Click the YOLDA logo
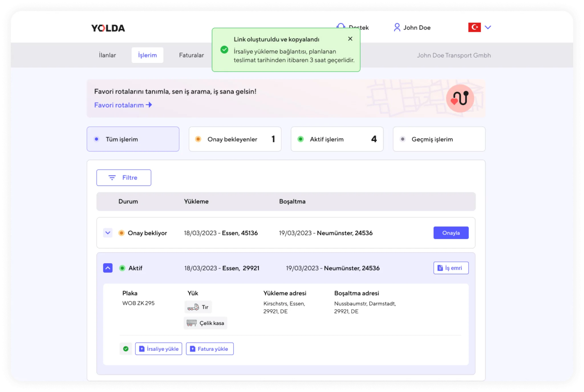 (108, 28)
